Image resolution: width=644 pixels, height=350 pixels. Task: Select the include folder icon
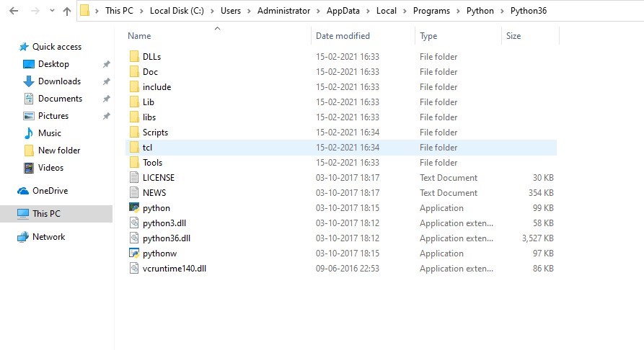[x=134, y=86]
